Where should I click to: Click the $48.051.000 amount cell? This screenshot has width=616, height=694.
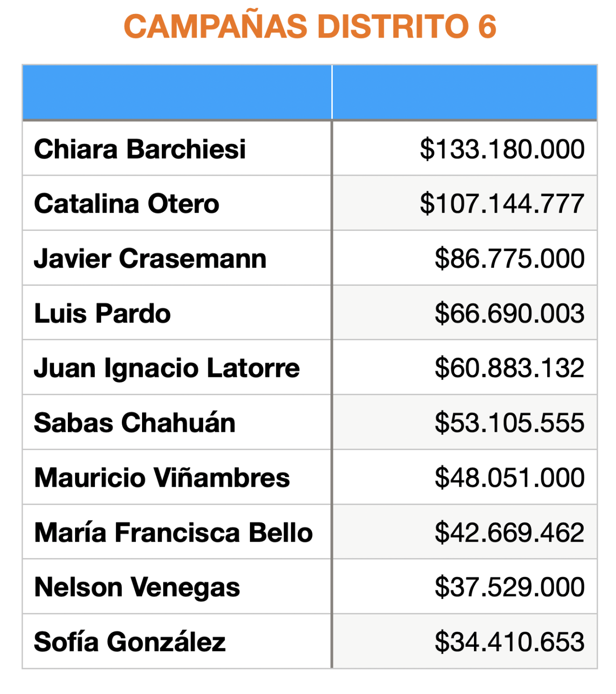coord(509,478)
